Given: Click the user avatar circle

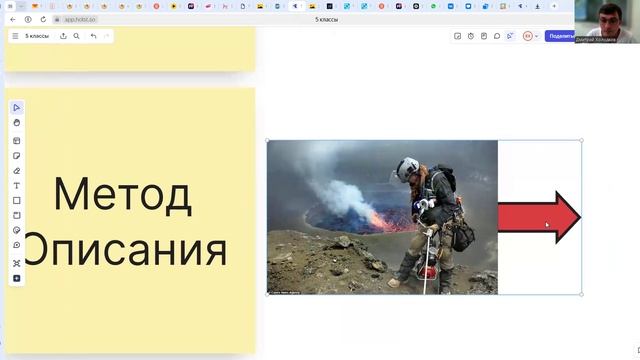Looking at the screenshot, I should click(x=527, y=36).
